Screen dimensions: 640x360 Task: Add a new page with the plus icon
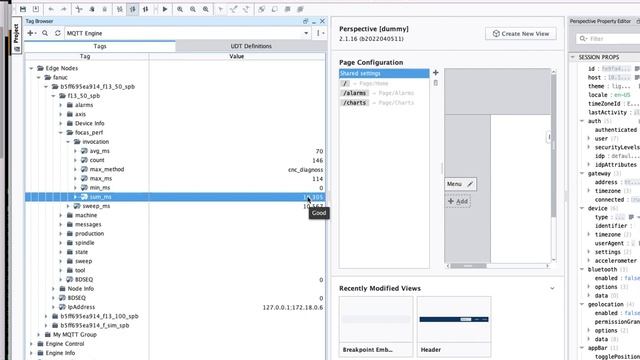436,73
